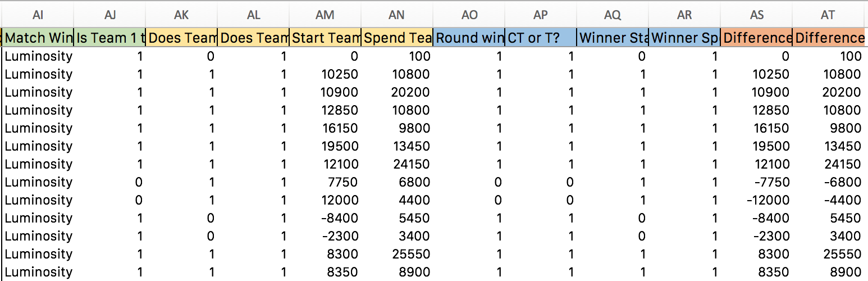Screen dimensions: 868x281
Task: Select cell with -8400 in column AM
Action: tap(325, 218)
